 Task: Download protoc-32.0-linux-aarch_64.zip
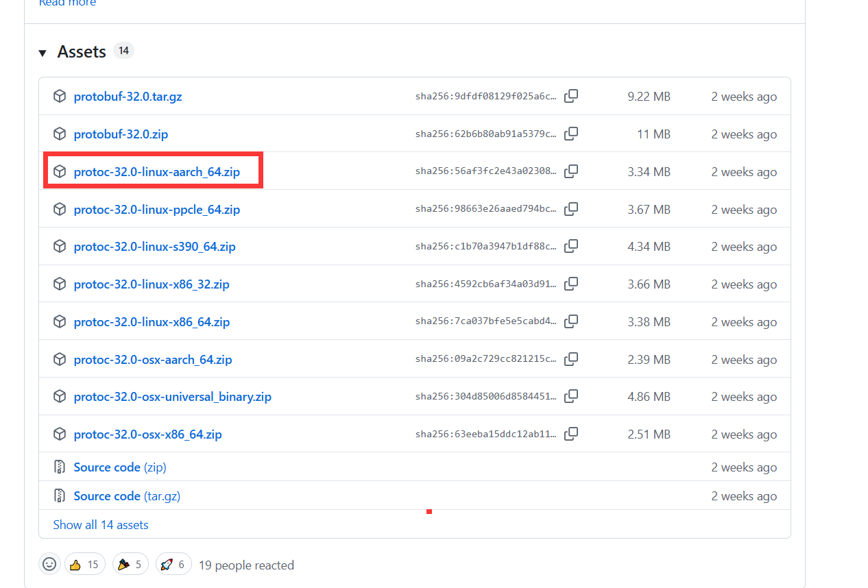tap(157, 172)
